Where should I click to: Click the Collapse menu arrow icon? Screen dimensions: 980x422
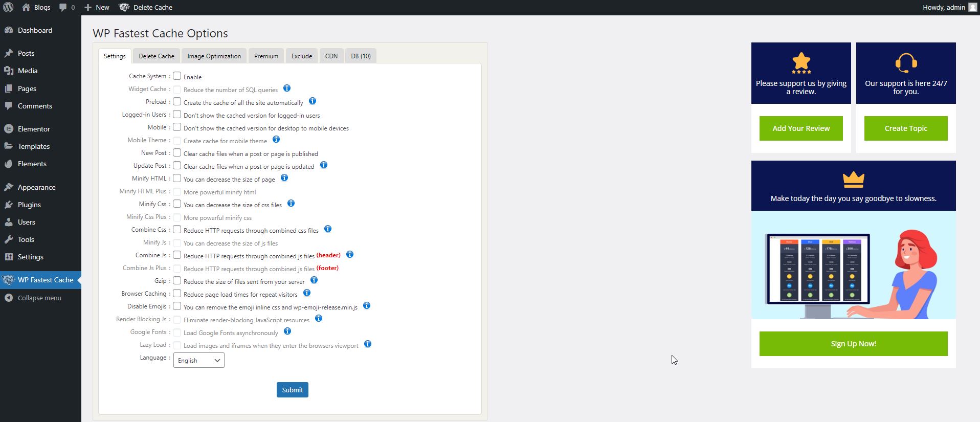[8, 298]
